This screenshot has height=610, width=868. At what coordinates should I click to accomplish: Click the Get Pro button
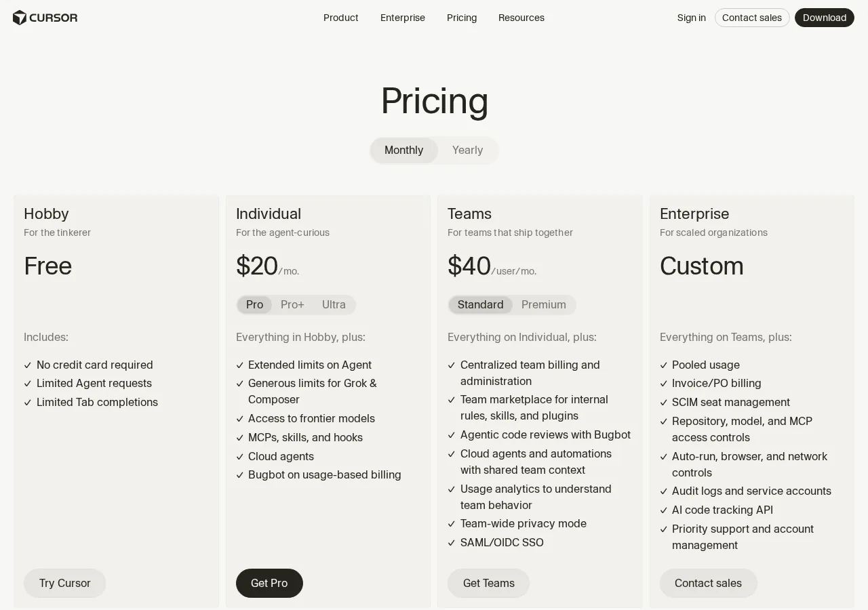[x=269, y=584]
